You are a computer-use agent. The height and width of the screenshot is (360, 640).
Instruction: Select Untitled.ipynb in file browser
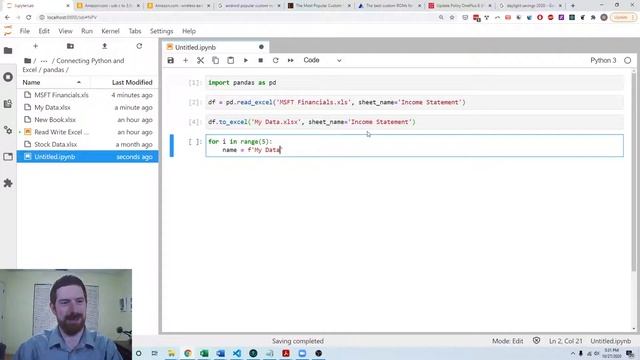click(87, 157)
